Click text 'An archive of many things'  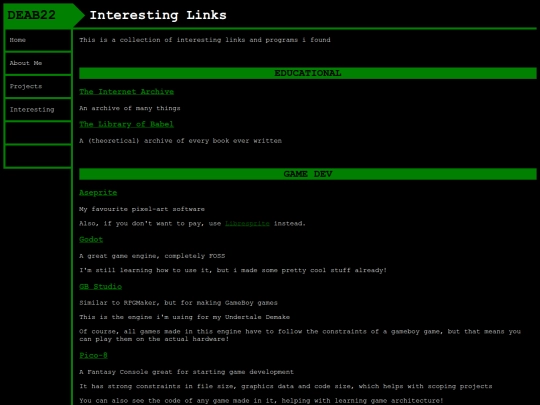coord(130,108)
